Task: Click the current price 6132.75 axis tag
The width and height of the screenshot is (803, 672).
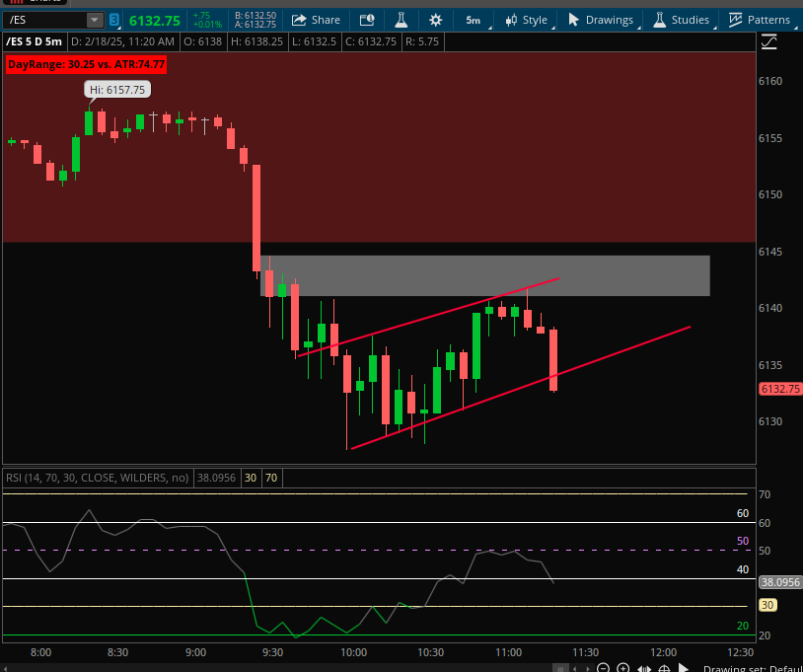Action: [780, 389]
